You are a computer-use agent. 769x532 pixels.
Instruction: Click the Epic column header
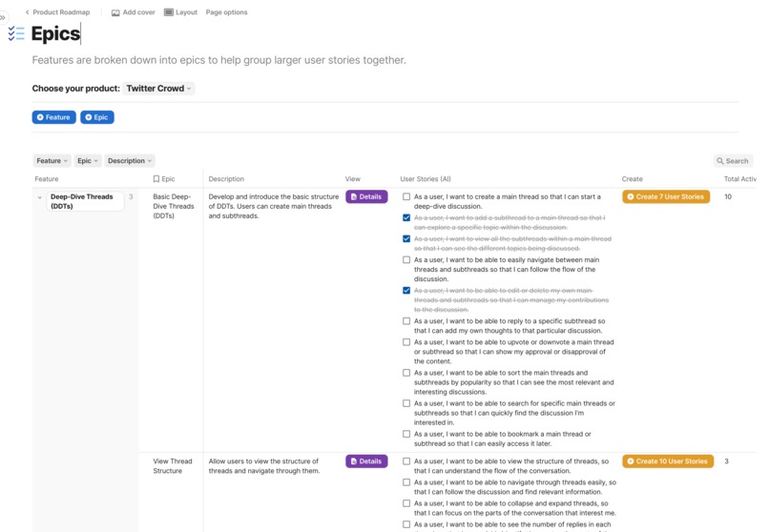[x=164, y=179]
